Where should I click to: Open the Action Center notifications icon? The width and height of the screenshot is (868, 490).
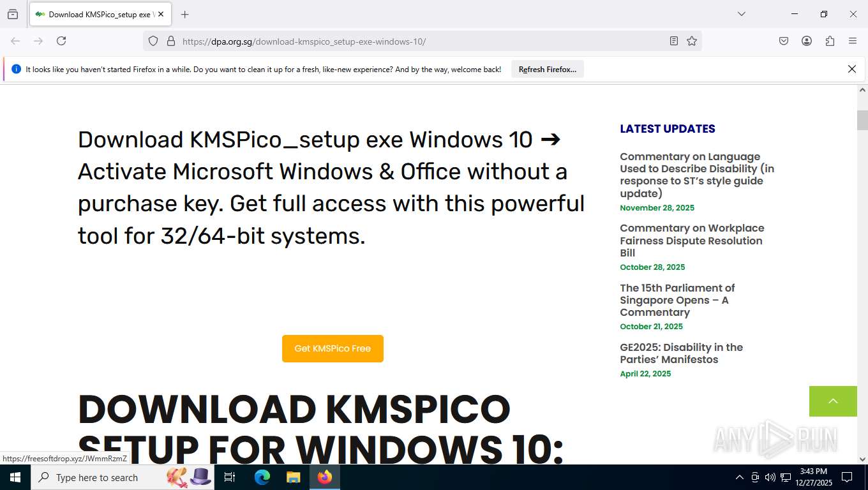847,477
